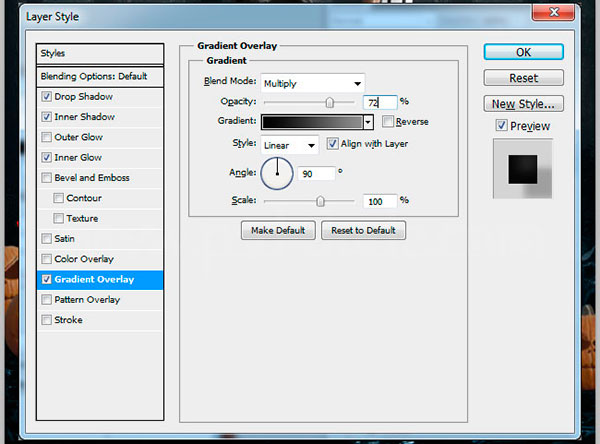Image resolution: width=600 pixels, height=444 pixels.
Task: Open the Blend Mode Multiply dropdown
Action: click(x=313, y=83)
